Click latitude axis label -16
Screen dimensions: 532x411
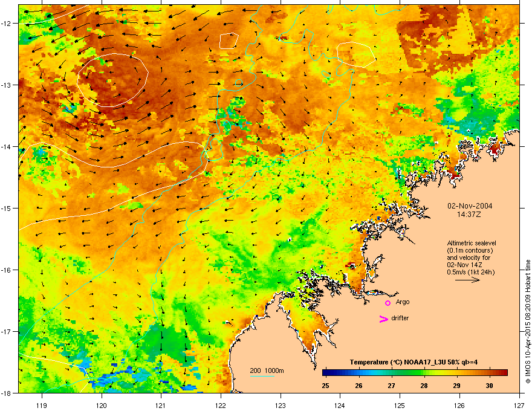click(x=7, y=270)
